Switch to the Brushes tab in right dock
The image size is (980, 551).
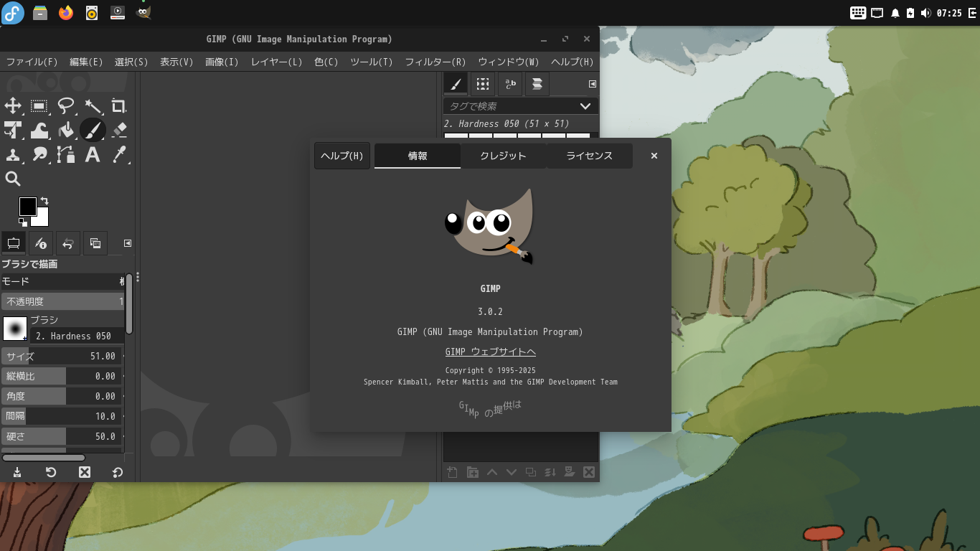click(455, 84)
